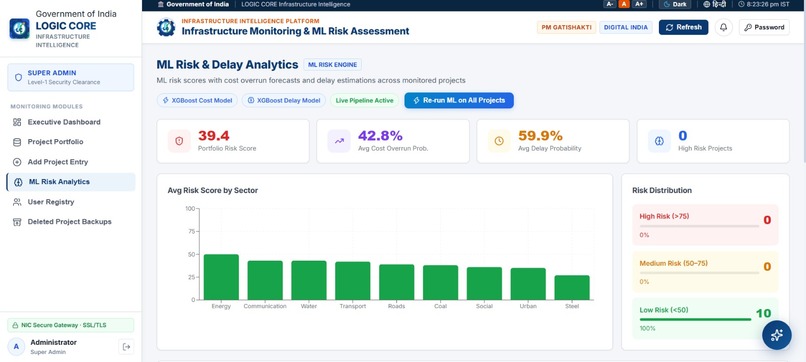Click the clock icon in the top bar
Viewport: 806px width, 362px height.
[x=741, y=4]
